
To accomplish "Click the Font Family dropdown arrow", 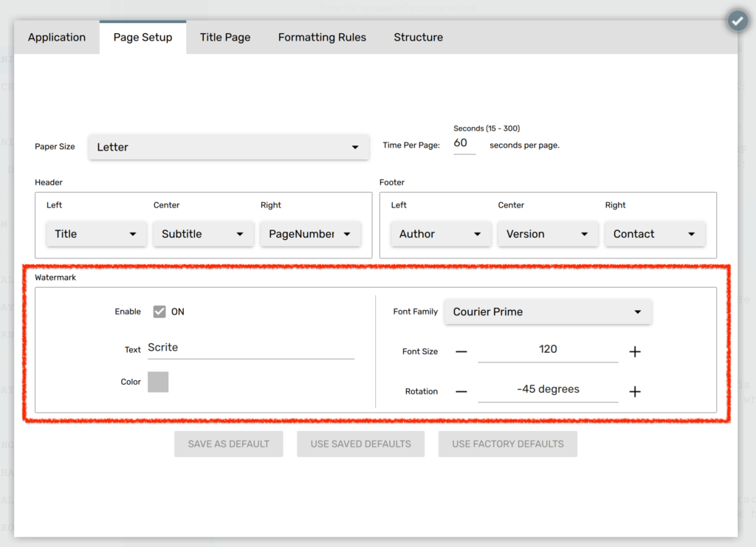I will coord(638,312).
